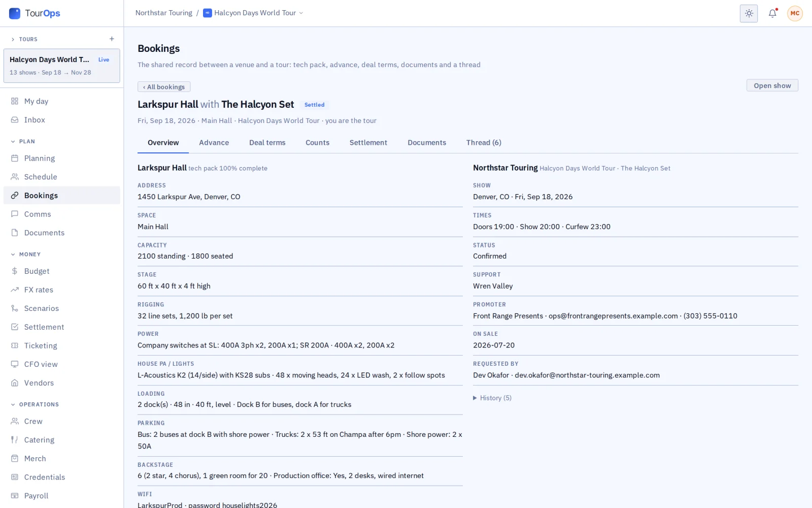Expand the Tours section chevron
812x508 pixels.
(13, 39)
